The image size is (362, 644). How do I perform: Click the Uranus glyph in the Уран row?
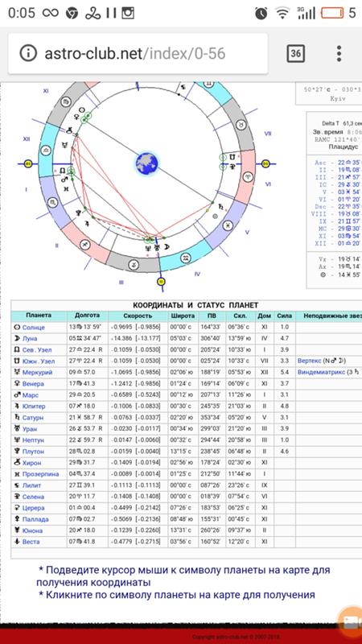click(17, 429)
